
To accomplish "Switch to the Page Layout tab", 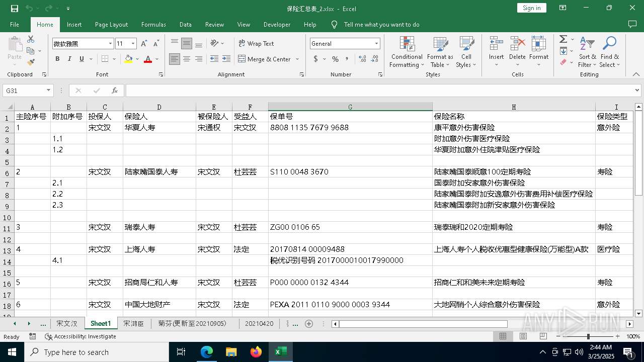I will pos(111,24).
